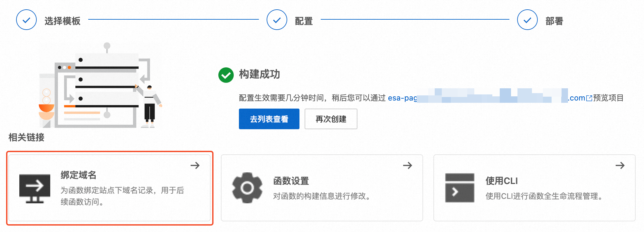Click the server deployment illustration
The image size is (644, 232).
100,85
